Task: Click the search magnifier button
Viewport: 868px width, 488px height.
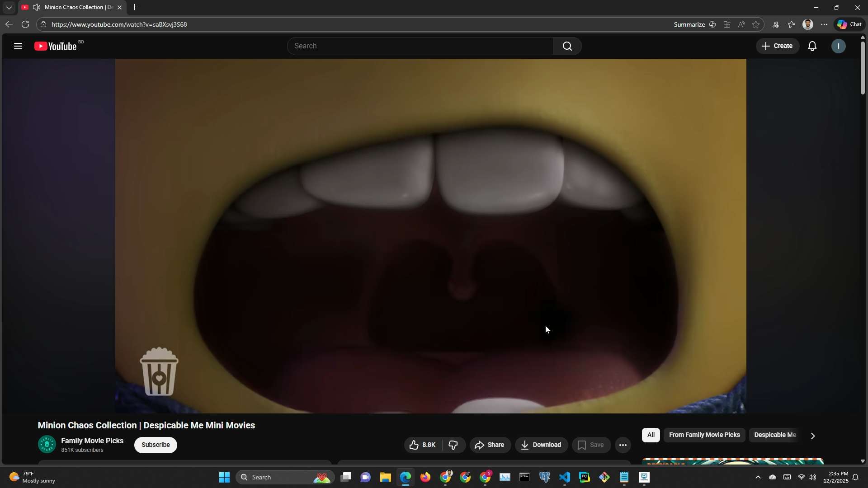Action: (x=567, y=46)
